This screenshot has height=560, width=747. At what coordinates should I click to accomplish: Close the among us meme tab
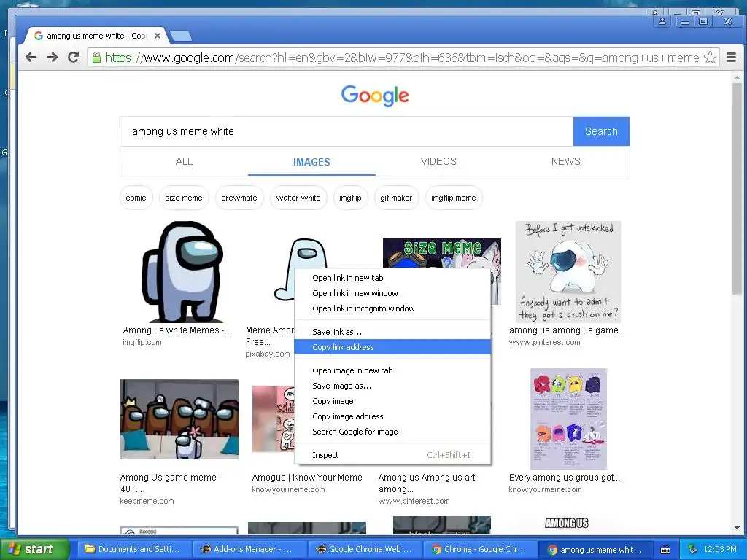point(158,36)
